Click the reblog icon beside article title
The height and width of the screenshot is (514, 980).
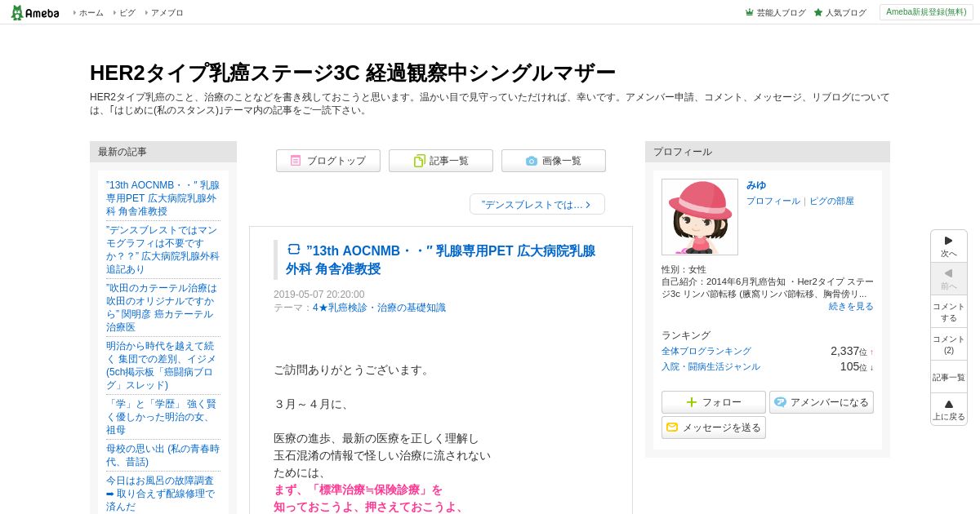[x=294, y=250]
